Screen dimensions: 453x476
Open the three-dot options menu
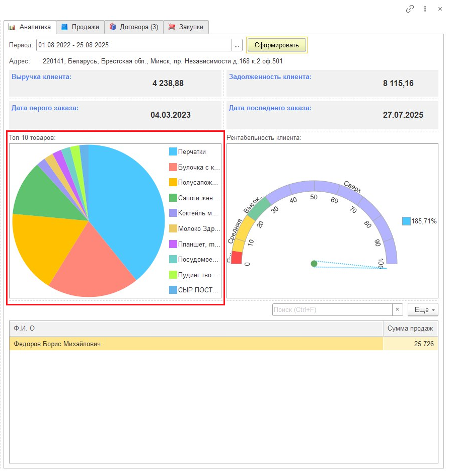[425, 9]
